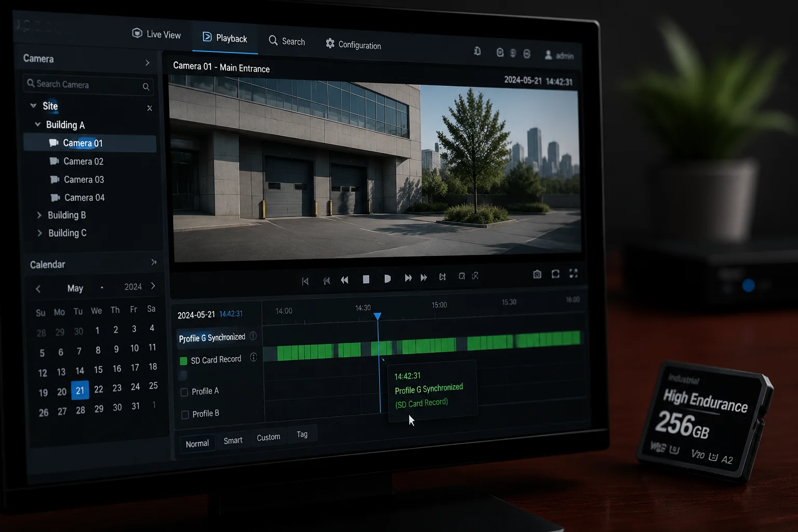Start playback with the play button

387,279
